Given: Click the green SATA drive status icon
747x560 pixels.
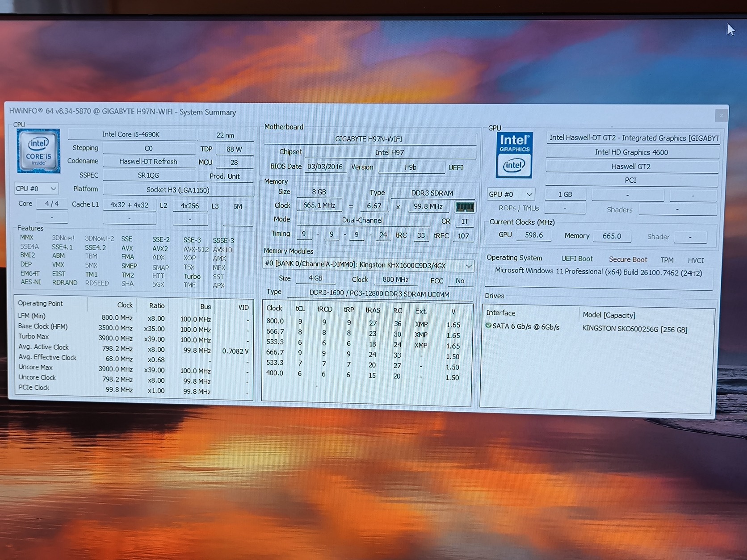Looking at the screenshot, I should pos(488,326).
